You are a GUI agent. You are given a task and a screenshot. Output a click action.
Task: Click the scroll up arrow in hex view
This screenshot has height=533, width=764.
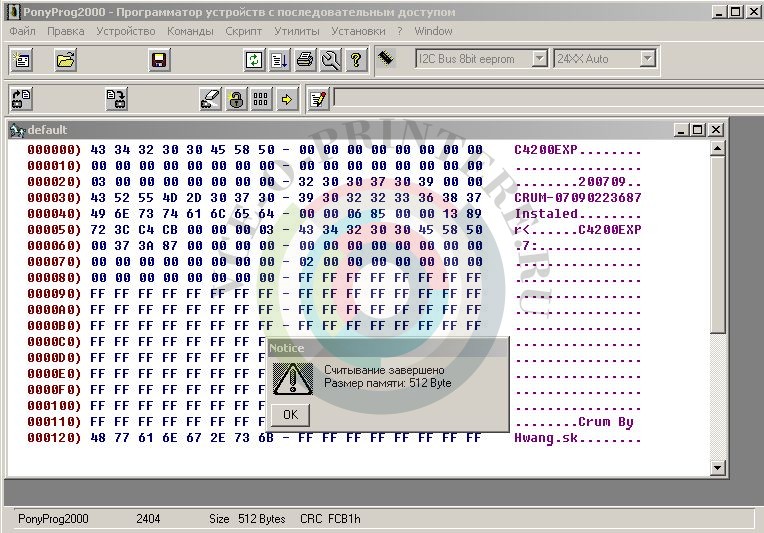click(717, 148)
